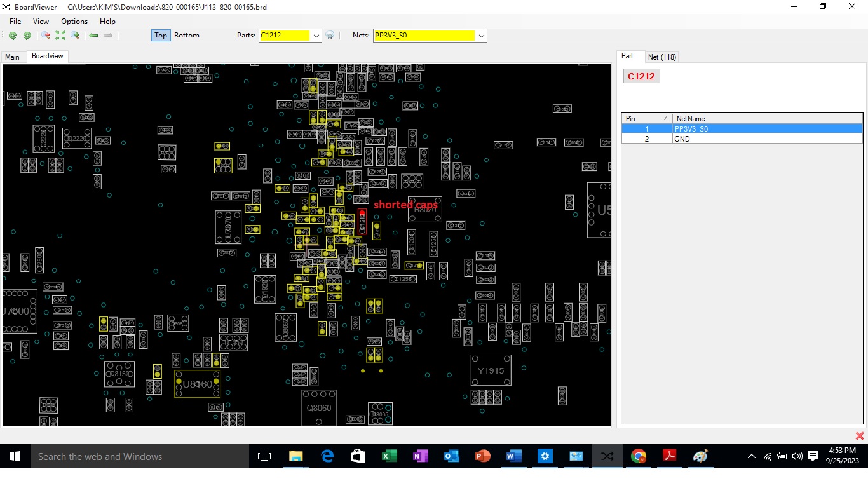868x488 pixels.
Task: Dismiss the panel with the red X
Action: click(x=860, y=436)
